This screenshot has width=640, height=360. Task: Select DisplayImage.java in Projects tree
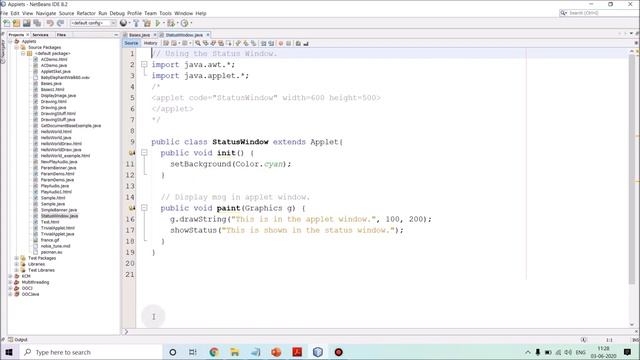point(58,96)
